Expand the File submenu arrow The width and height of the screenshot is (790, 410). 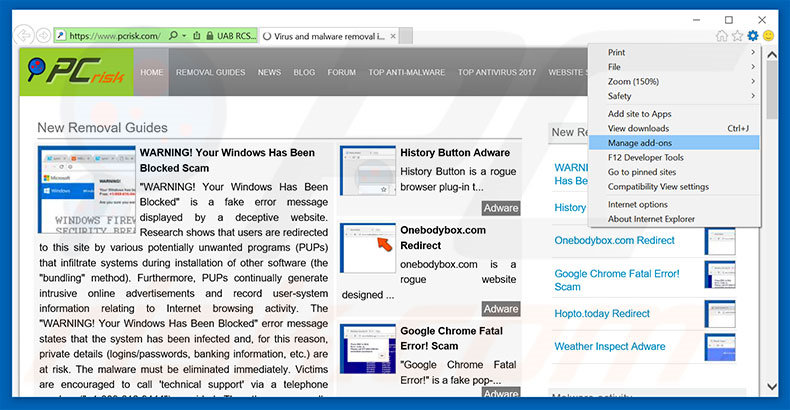tap(753, 67)
